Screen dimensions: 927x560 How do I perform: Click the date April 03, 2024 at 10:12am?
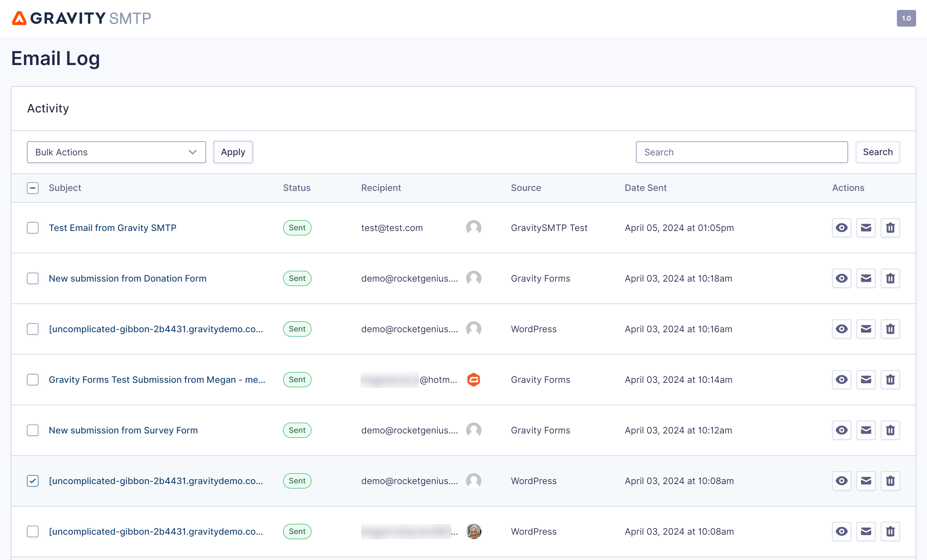point(678,430)
